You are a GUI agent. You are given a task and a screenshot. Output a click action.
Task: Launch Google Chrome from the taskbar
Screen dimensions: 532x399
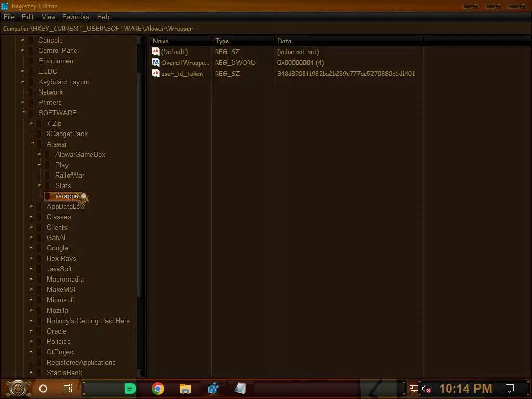pyautogui.click(x=158, y=389)
